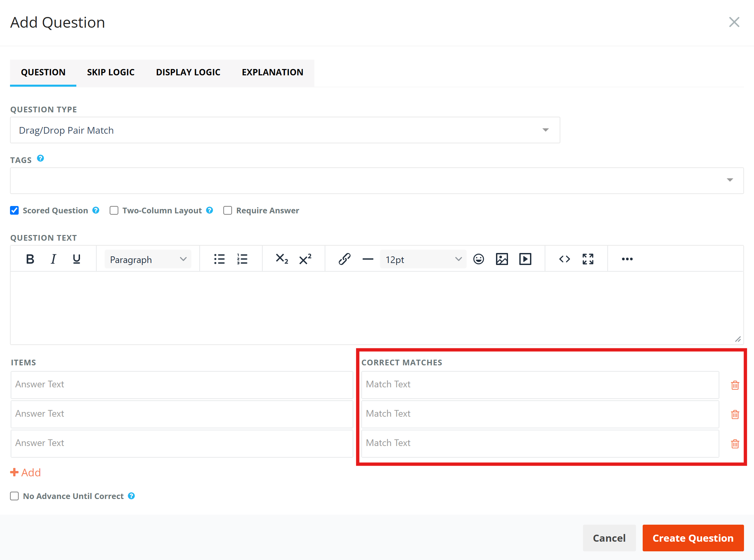Open the emoji picker

click(479, 259)
